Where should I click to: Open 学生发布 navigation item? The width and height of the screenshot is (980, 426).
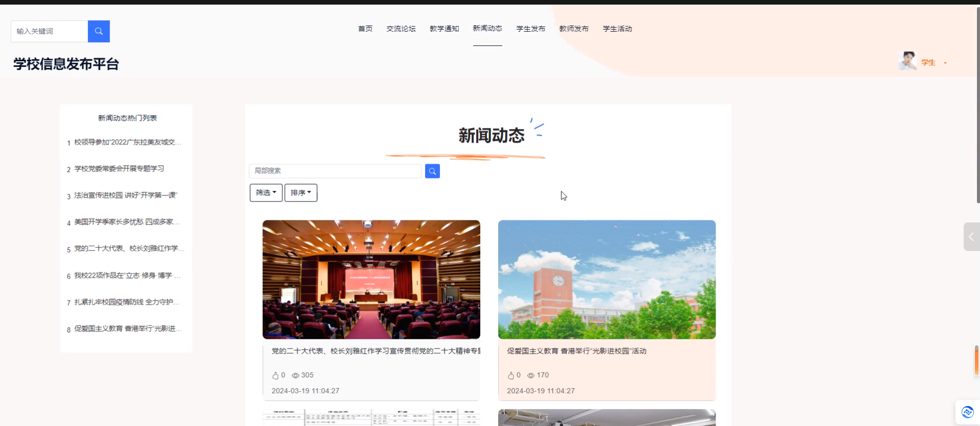[x=531, y=29]
